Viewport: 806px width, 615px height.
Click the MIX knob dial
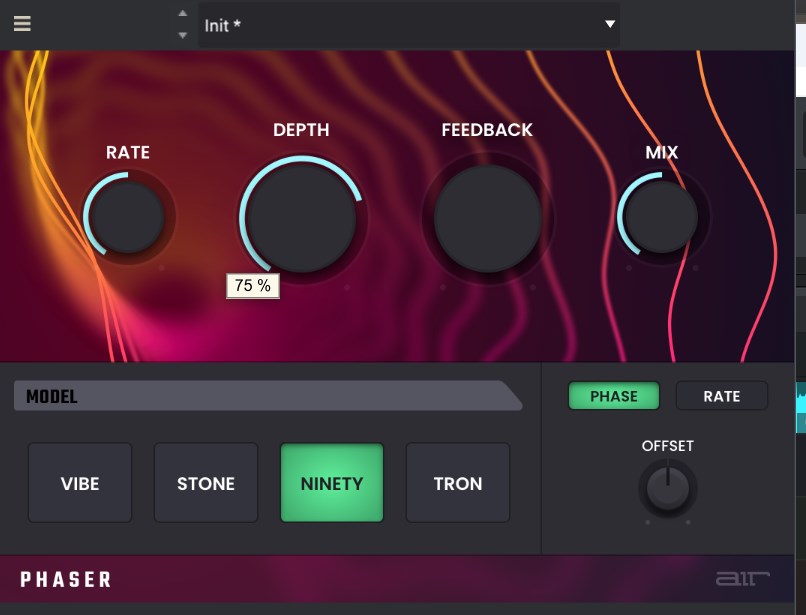[661, 217]
